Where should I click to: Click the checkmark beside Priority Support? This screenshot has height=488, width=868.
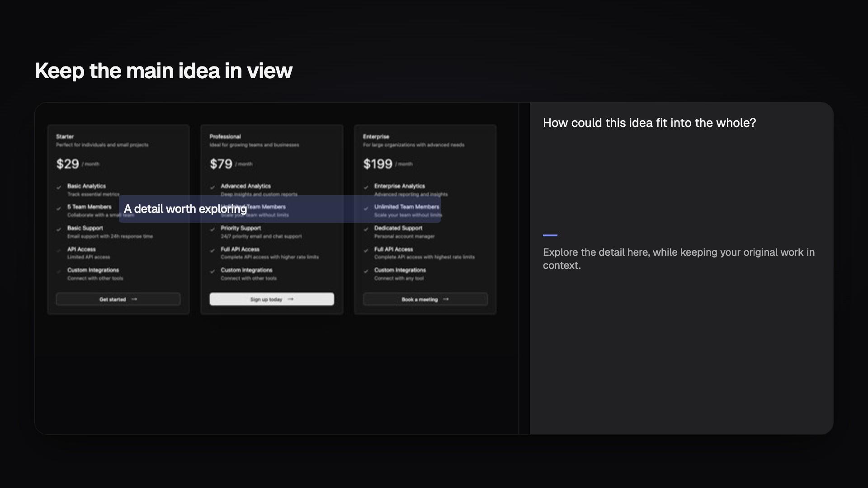(212, 229)
